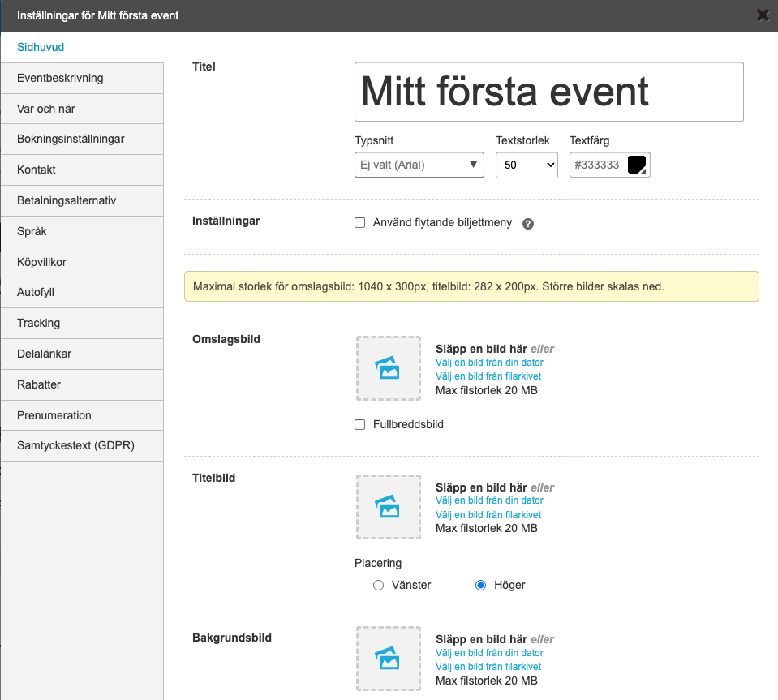
Task: Open the Typsnitt font dropdown
Action: tap(419, 165)
